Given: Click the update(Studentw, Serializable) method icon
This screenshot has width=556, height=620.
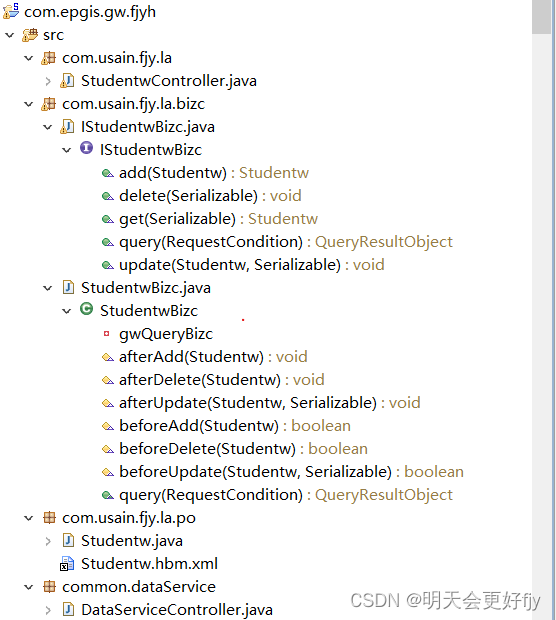Looking at the screenshot, I should coord(108,265).
